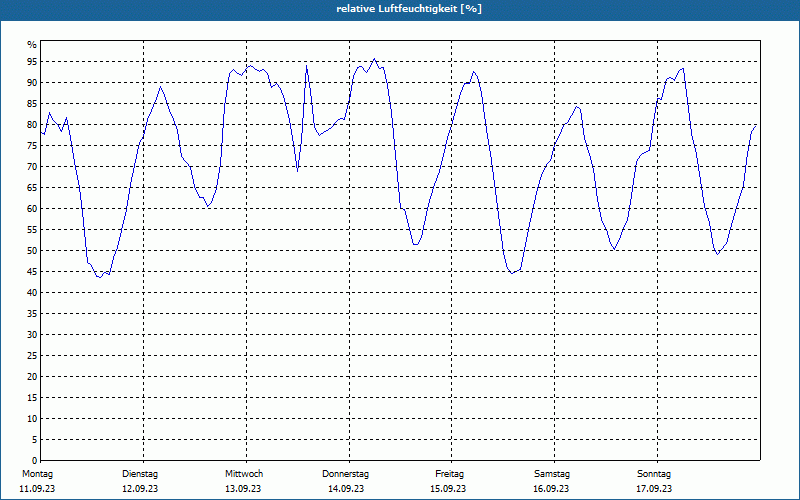Click the y-axis value '50'
The height and width of the screenshot is (500, 800).
pos(32,251)
